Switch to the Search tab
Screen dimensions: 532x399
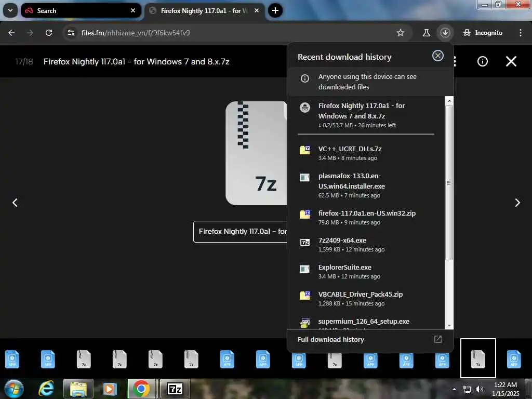81,10
